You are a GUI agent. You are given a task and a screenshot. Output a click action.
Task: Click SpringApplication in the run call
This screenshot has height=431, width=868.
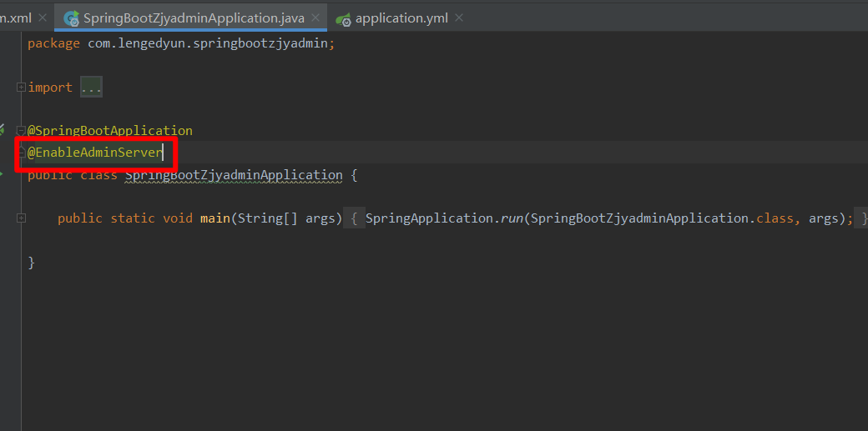click(428, 218)
